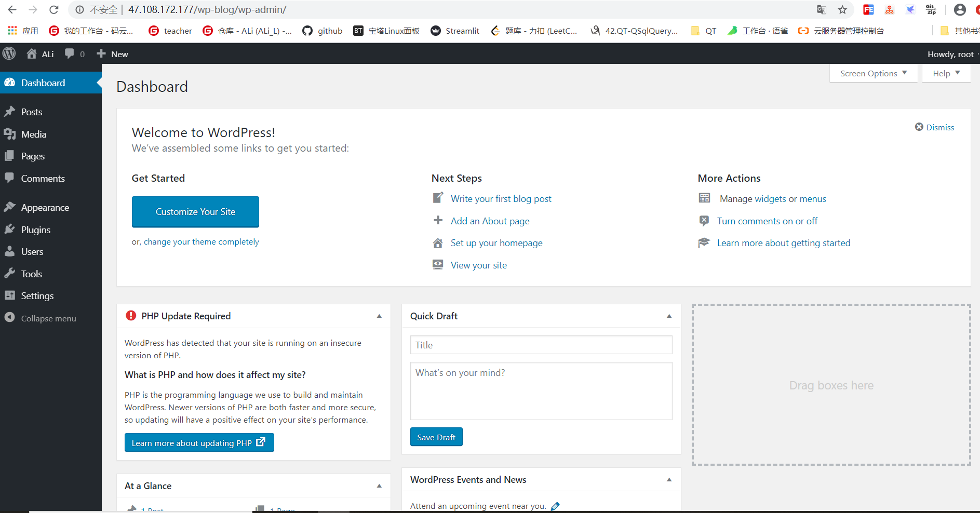This screenshot has height=513, width=980.
Task: Open the 云服务器管理控制台 bookmark
Action: click(x=841, y=31)
